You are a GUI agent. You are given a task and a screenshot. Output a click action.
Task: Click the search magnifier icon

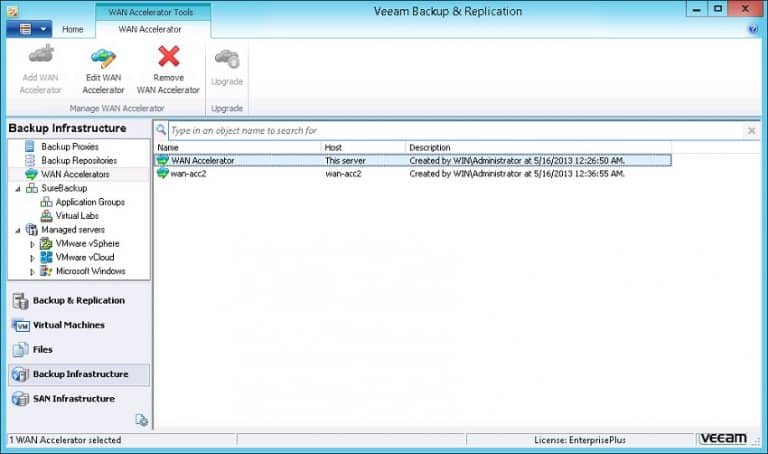pos(161,130)
